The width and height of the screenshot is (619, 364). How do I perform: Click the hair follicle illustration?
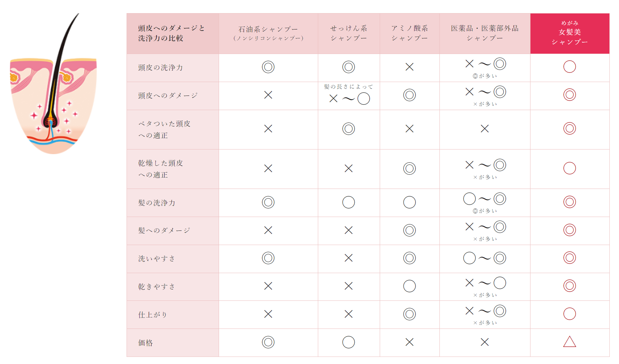click(53, 92)
